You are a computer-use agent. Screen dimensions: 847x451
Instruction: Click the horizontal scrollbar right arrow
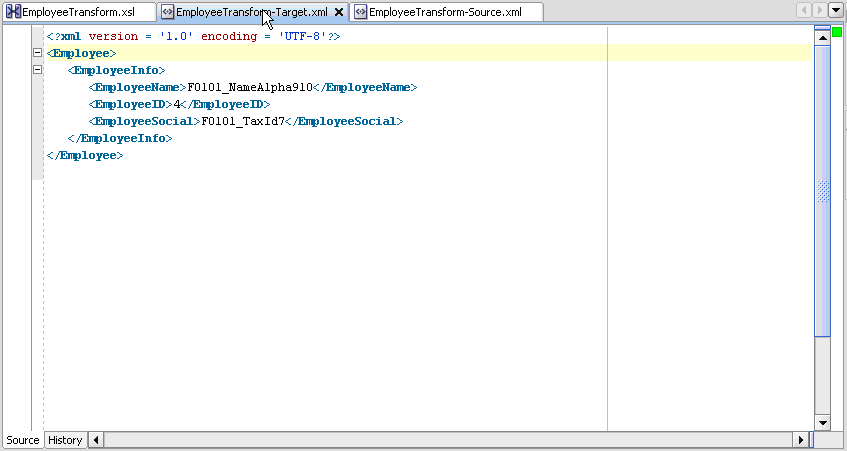tap(801, 440)
